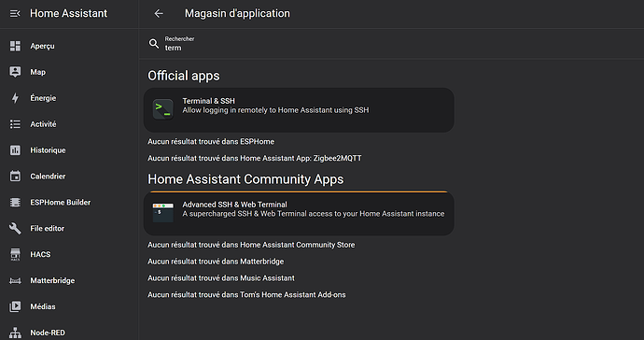Open the Terminal & SSH app title
644x340 pixels.
(209, 101)
